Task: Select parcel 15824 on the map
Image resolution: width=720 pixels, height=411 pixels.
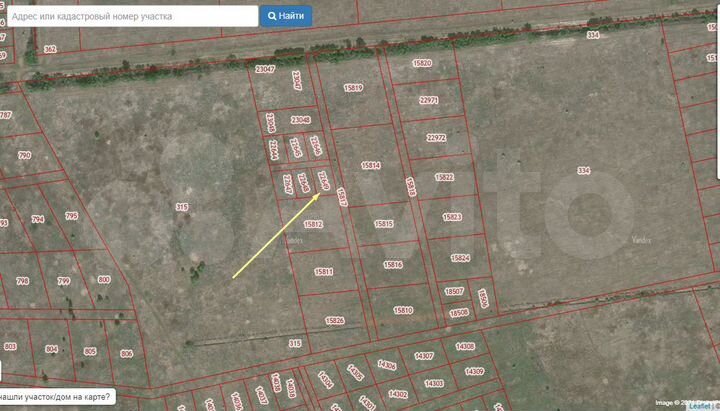Action: [x=460, y=258]
